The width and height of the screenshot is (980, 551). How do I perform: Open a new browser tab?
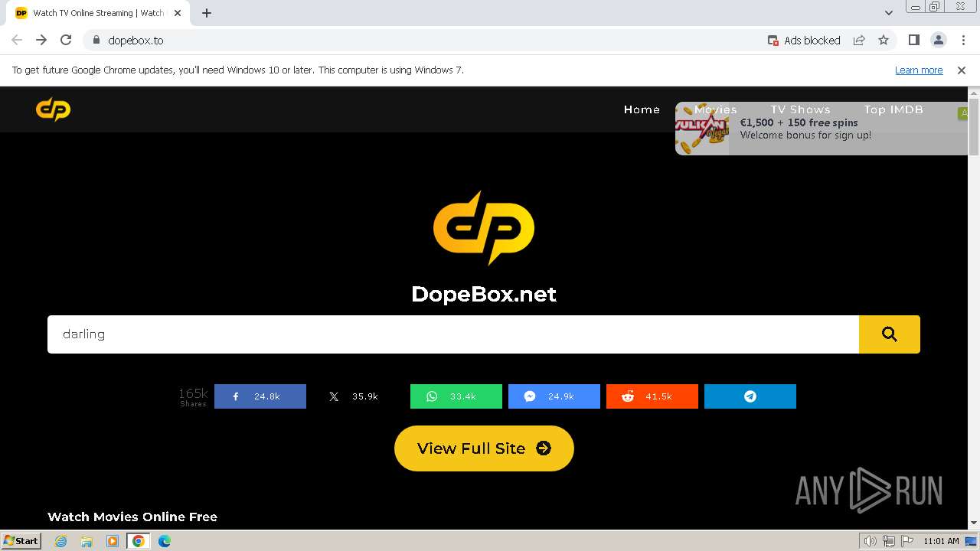[207, 13]
